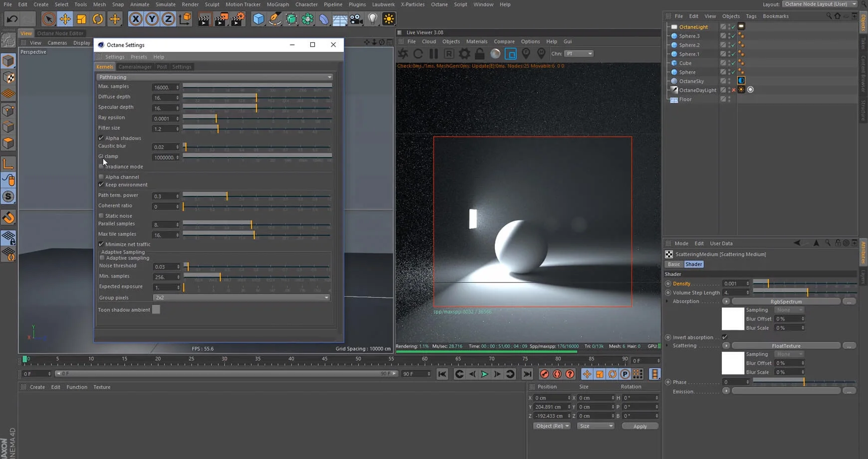Click the FloatTexture scattering button

786,345
